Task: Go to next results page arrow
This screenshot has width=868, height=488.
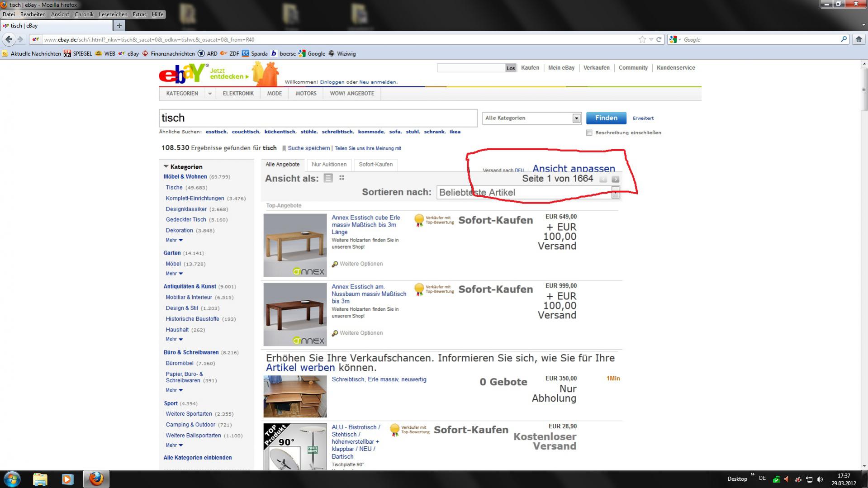Action: point(615,179)
